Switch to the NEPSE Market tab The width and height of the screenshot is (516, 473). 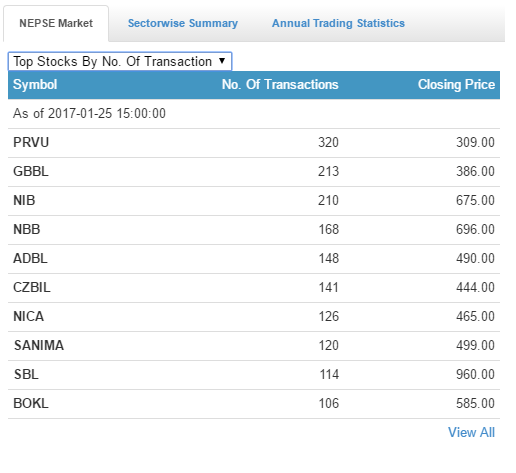coord(56,23)
